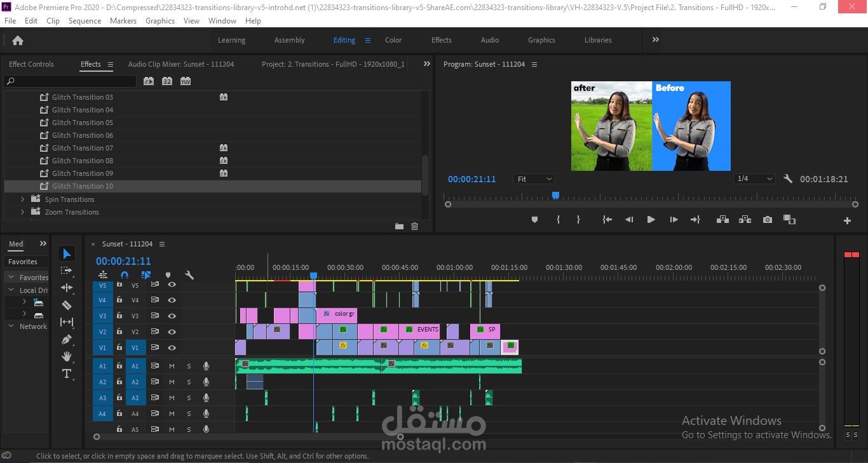
Task: Open the Sunset sequence panel menu
Action: tap(162, 244)
